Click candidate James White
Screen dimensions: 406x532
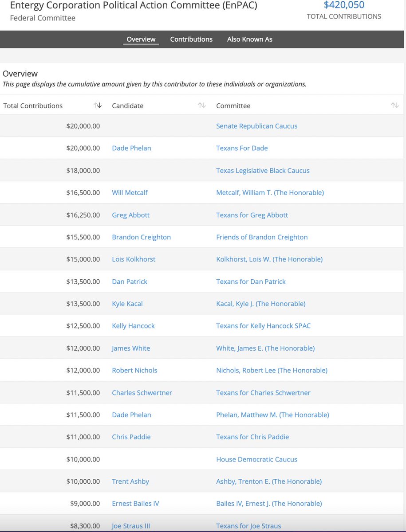pyautogui.click(x=131, y=348)
